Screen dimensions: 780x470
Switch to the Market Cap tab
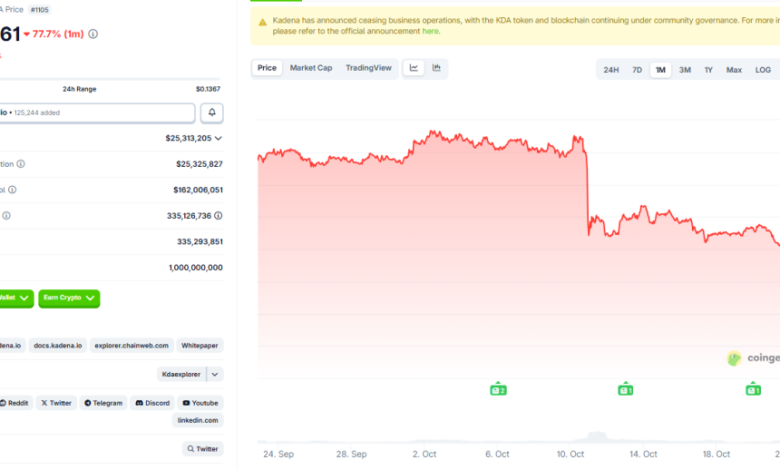pyautogui.click(x=311, y=68)
